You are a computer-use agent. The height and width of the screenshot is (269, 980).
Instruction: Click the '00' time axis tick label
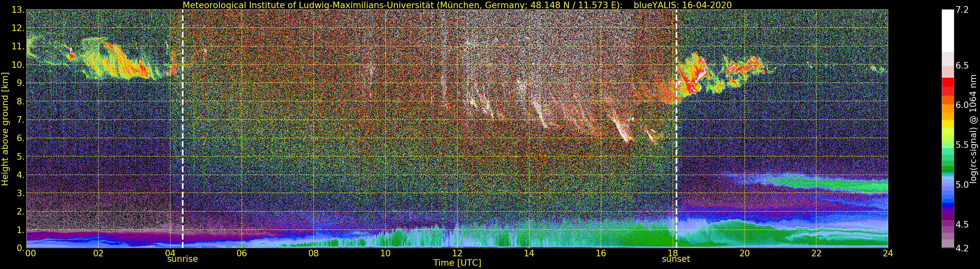[x=30, y=253]
